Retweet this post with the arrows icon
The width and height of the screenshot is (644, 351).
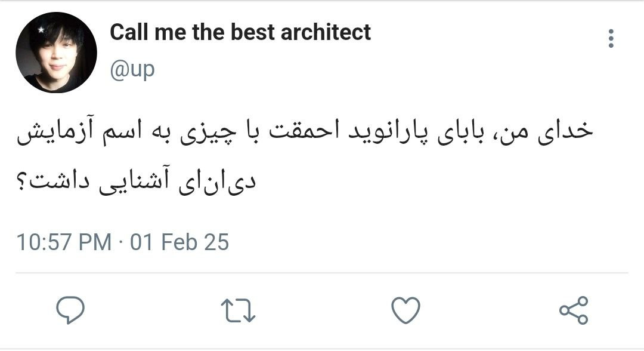coord(239,310)
